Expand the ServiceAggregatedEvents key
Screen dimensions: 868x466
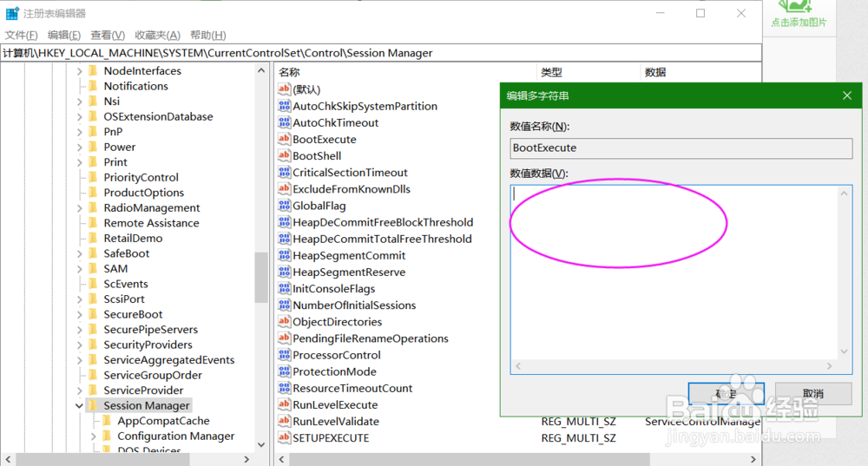pyautogui.click(x=79, y=360)
